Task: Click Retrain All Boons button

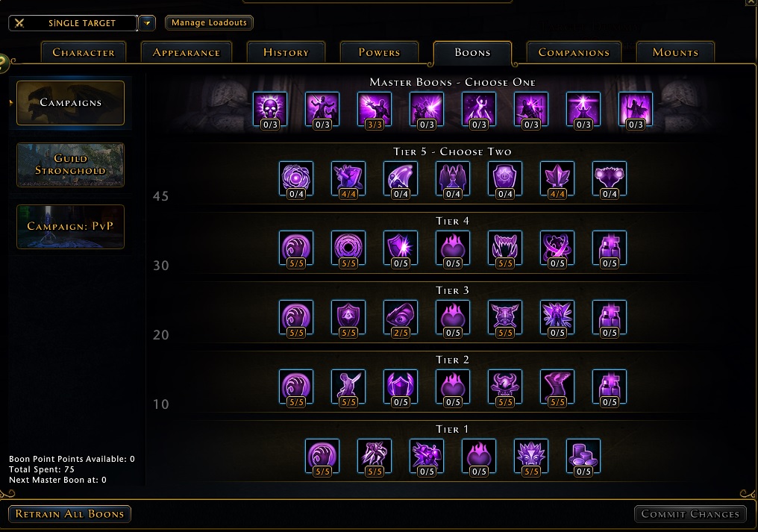Action: coord(69,514)
